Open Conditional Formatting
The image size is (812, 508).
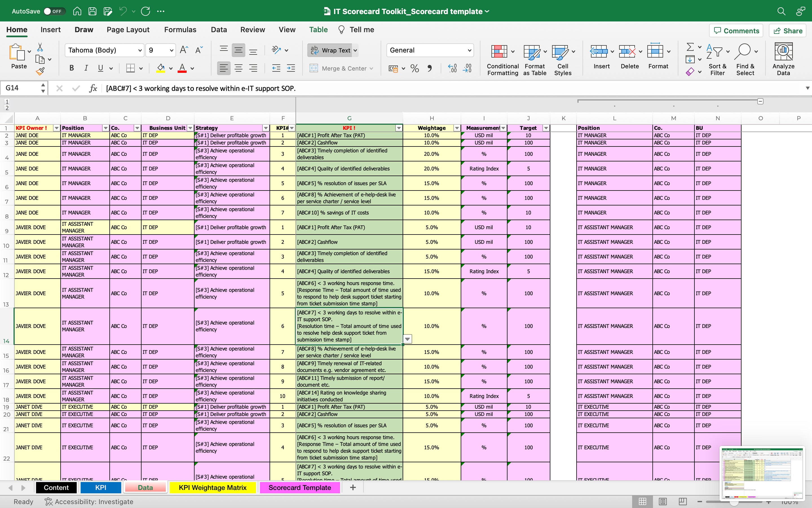502,60
